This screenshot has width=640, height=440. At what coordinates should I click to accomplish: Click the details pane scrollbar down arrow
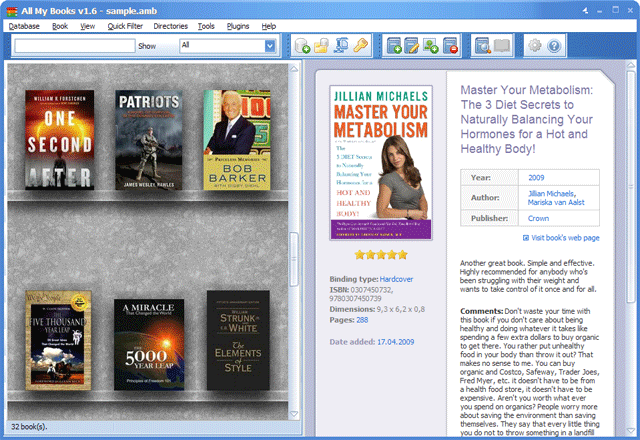tap(631, 431)
